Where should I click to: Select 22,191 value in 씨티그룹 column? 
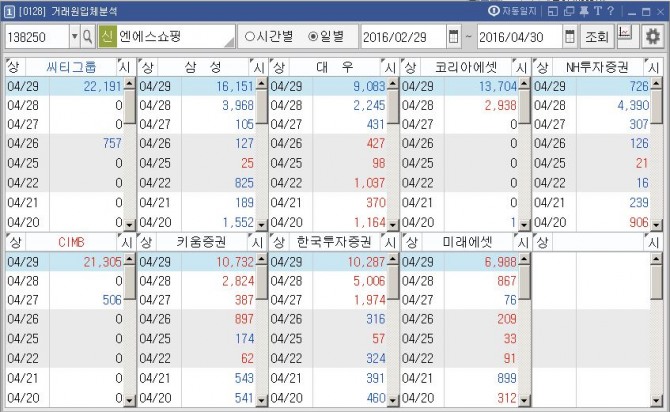[x=103, y=86]
